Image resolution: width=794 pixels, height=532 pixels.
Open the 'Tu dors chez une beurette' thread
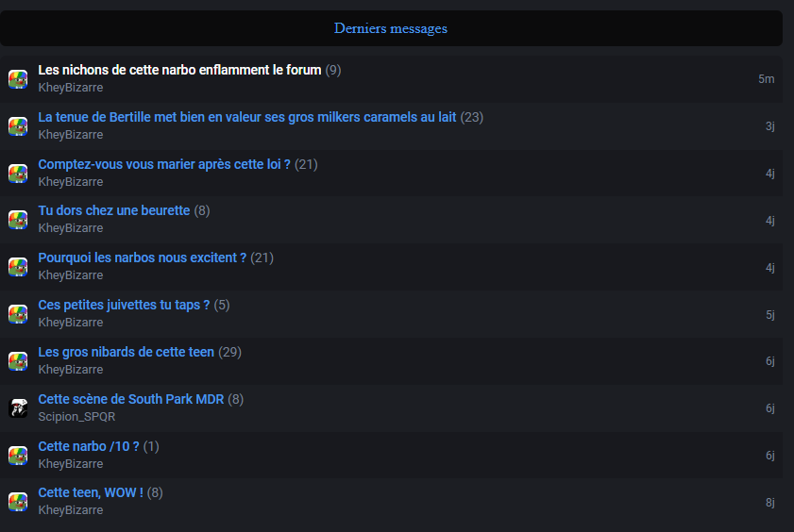point(114,210)
